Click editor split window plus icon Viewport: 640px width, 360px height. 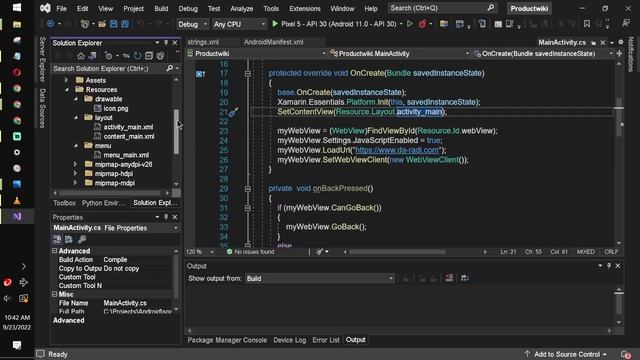pos(619,53)
